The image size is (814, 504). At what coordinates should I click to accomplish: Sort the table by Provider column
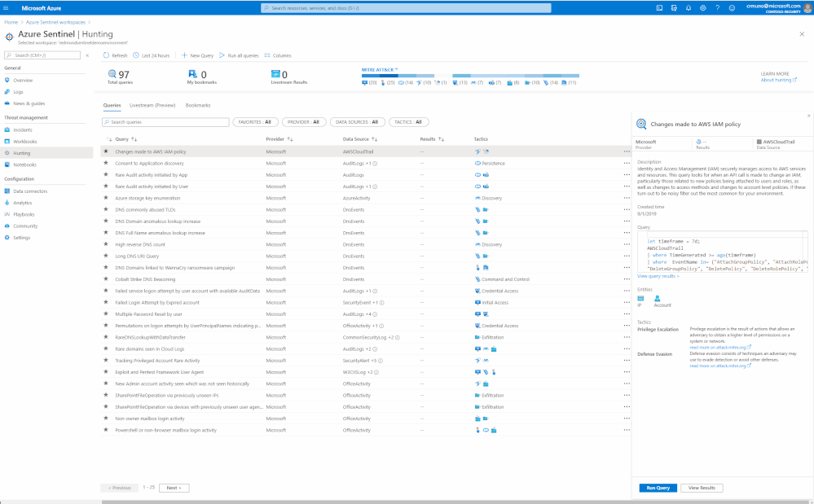pyautogui.click(x=279, y=139)
